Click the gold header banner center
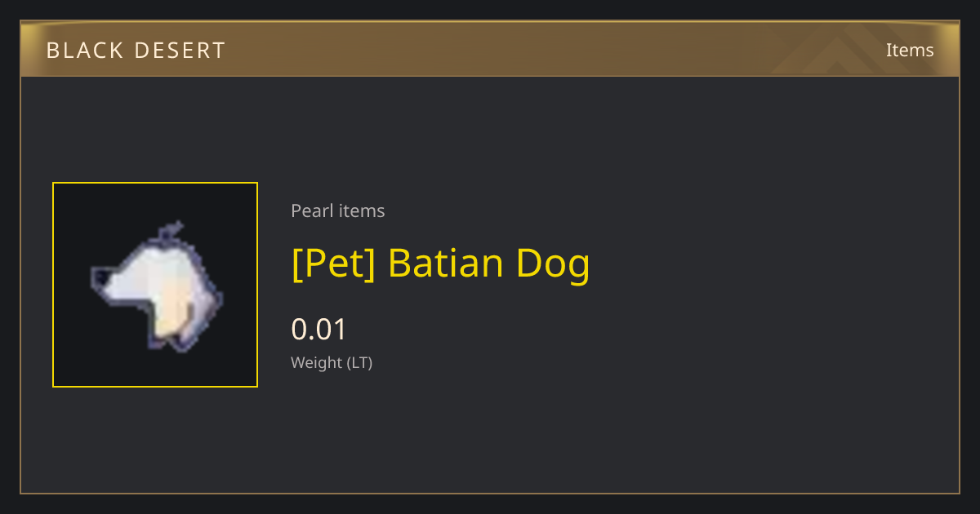This screenshot has width=980, height=514. [x=490, y=49]
